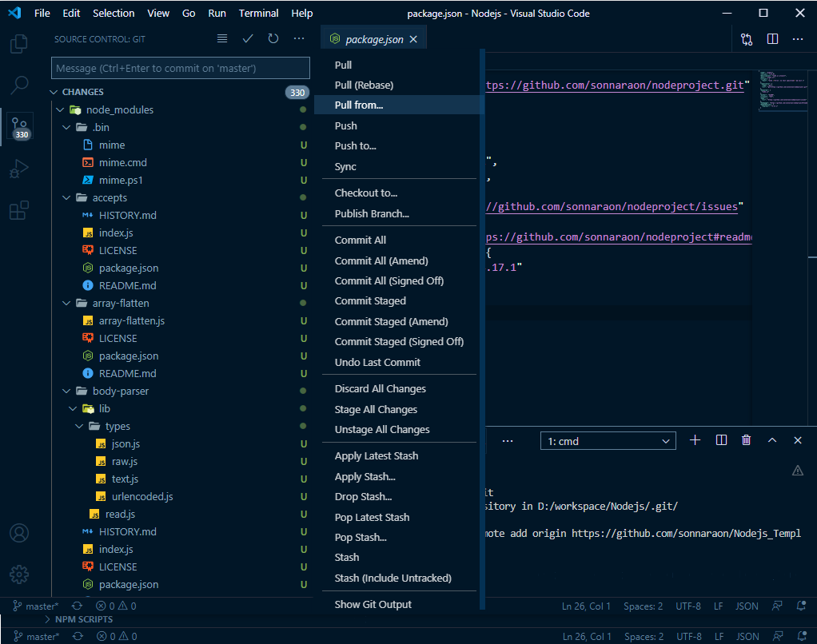Synchronize changes icon in upper status bar
Image resolution: width=817 pixels, height=644 pixels.
pyautogui.click(x=77, y=606)
